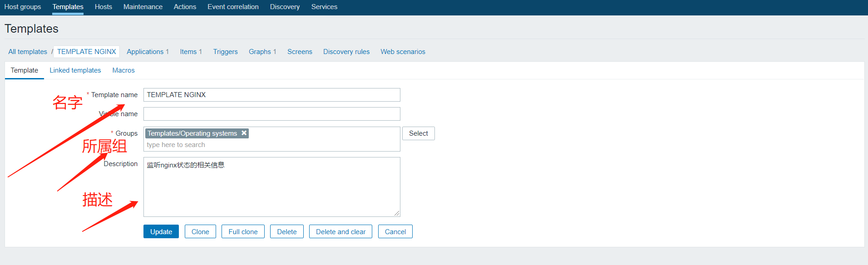Remove the Templates/Operating systems group tag
This screenshot has height=265, width=868.
tap(244, 133)
